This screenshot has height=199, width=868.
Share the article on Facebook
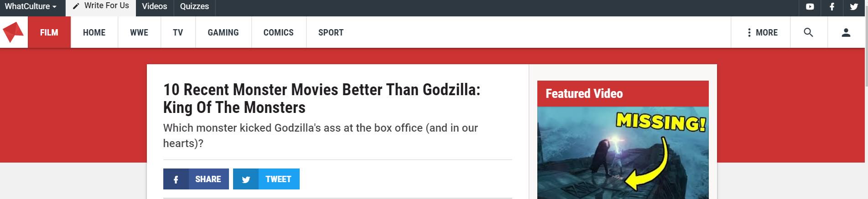196,179
